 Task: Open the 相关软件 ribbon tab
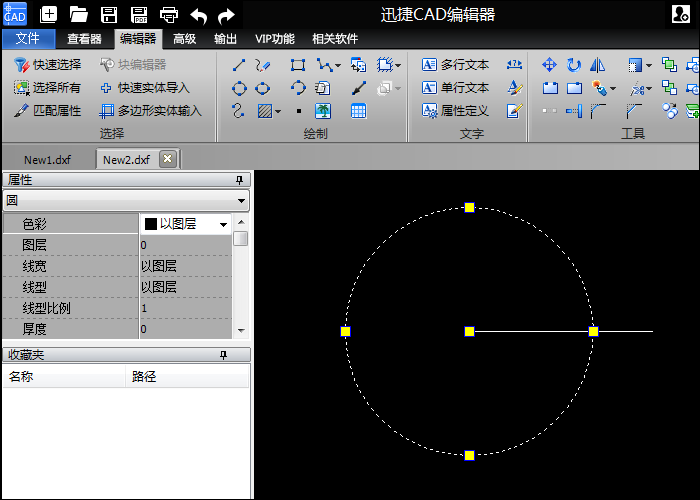[335, 39]
